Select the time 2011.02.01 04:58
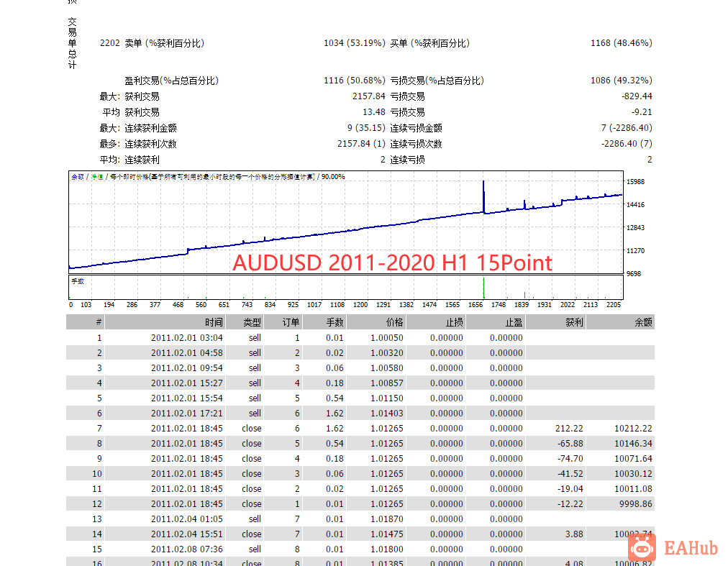Viewport: 728px width, 566px height. 186,353
